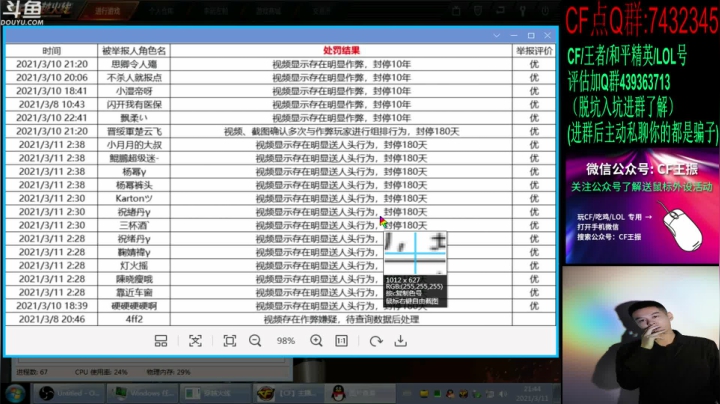Viewport: 720px width, 404px height.
Task: Click the result cell 视频存在作弊嫌疑, 待查询数据后处理
Action: pyautogui.click(x=341, y=319)
